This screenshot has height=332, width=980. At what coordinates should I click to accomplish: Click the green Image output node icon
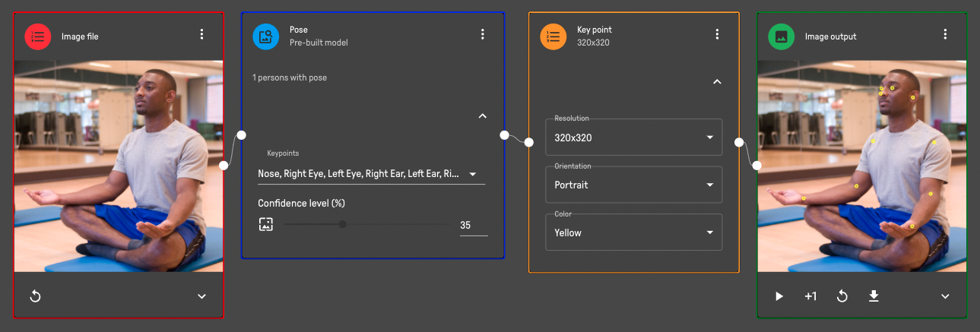(781, 36)
